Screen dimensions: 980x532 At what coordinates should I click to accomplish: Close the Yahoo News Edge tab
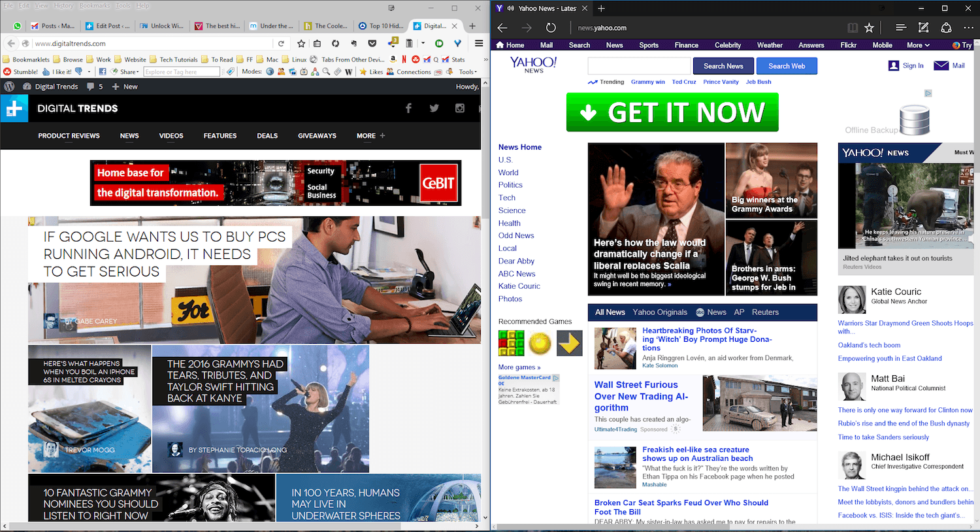click(x=585, y=8)
